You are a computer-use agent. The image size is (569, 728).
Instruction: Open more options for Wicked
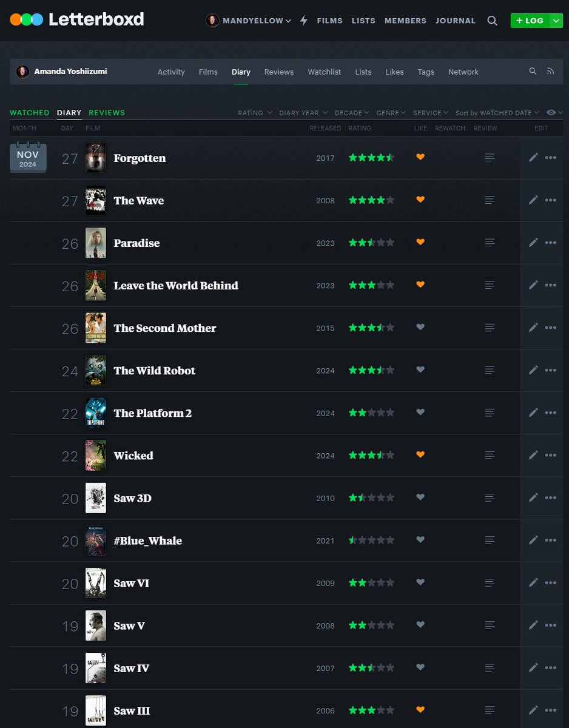click(x=551, y=455)
